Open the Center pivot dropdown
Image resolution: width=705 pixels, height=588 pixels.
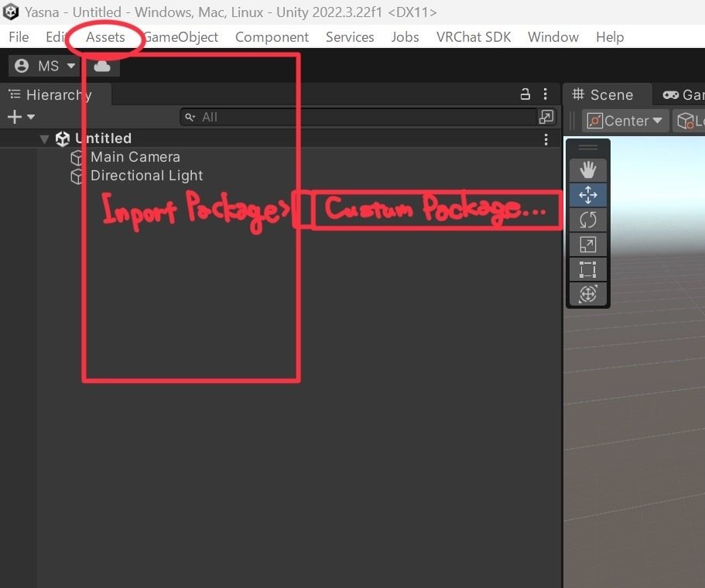click(x=625, y=121)
